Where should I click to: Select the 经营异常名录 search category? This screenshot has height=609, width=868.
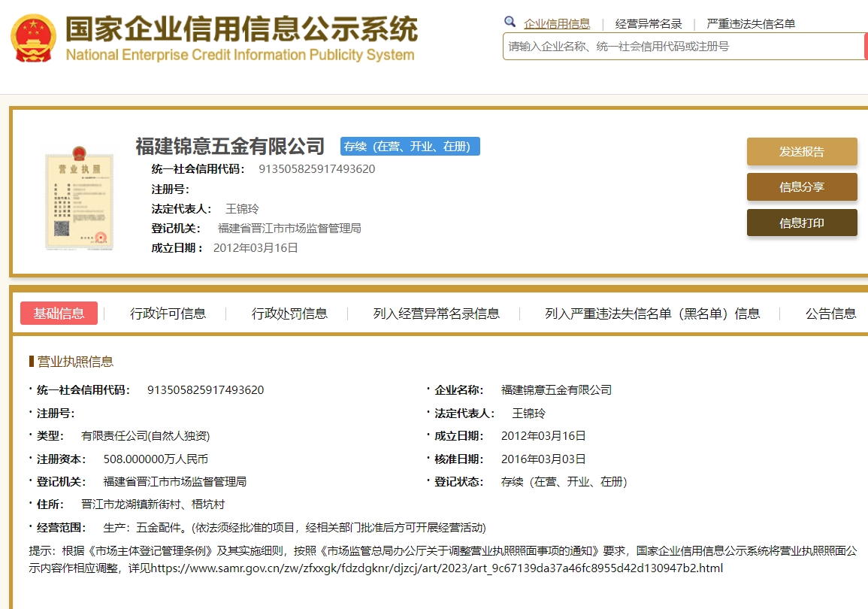click(649, 24)
